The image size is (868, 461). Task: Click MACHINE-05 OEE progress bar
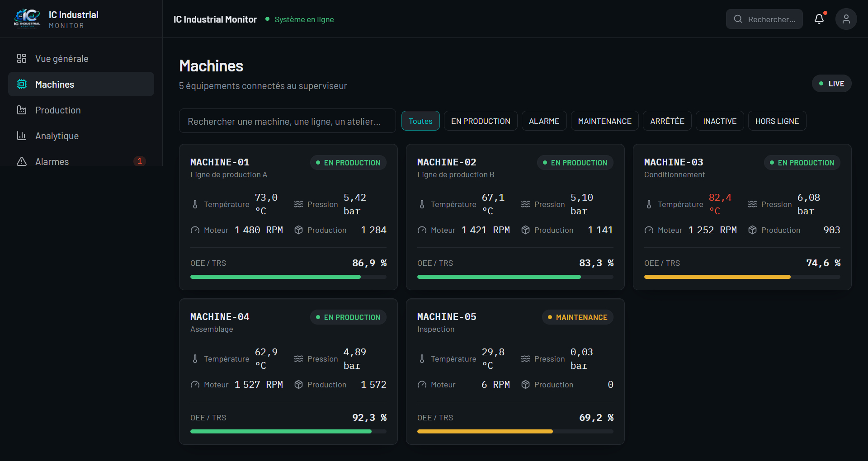515,432
